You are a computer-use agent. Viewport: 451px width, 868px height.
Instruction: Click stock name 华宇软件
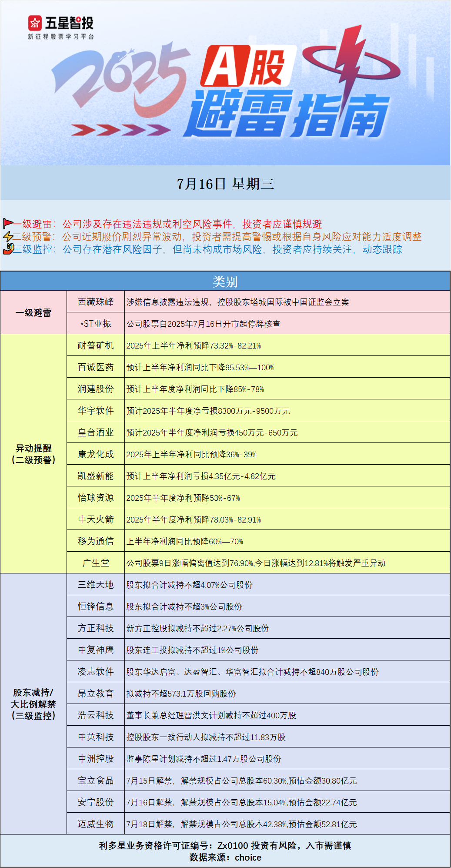coord(96,411)
